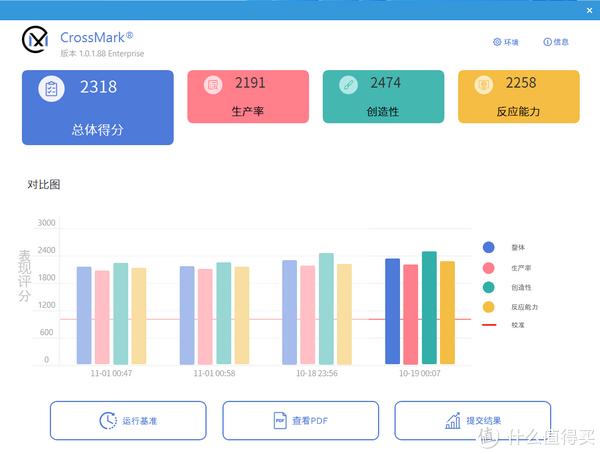
Task: Click the 对比图 chart heading
Action: (x=44, y=185)
